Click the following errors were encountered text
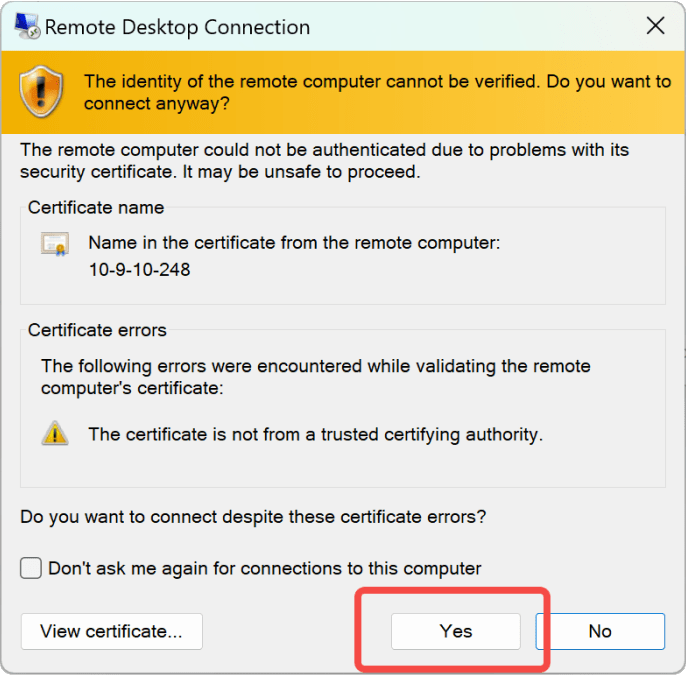The image size is (686, 675). click(x=315, y=377)
